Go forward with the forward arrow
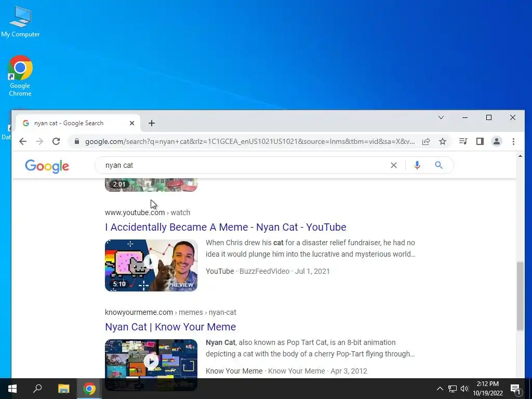Viewport: 532px width, 399px height. (39, 141)
